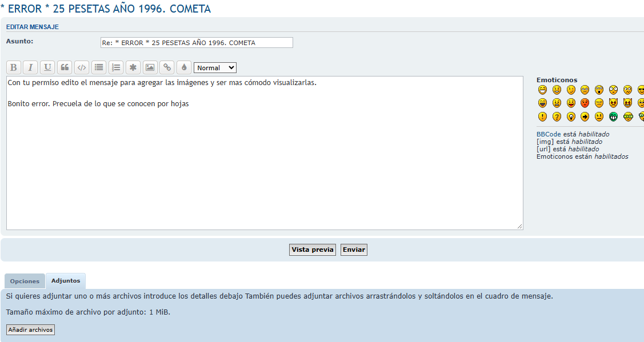This screenshot has height=342, width=644.
Task: Insert the surprised open-mouth emoticon
Action: (x=599, y=90)
